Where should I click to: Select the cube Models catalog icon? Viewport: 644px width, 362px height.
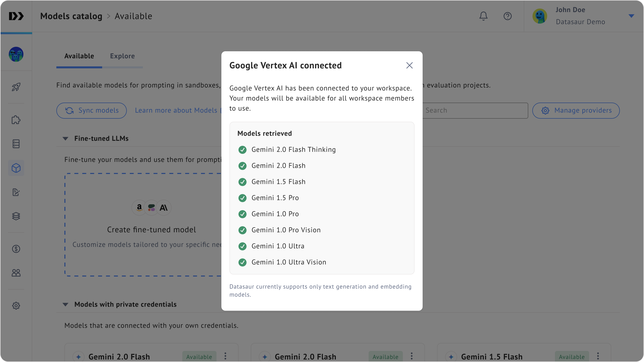tap(16, 168)
